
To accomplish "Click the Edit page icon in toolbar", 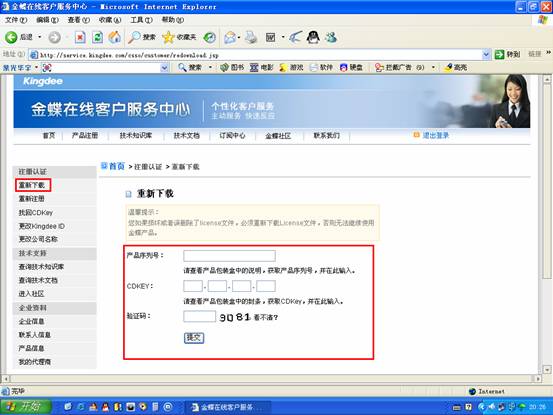I will (271, 37).
